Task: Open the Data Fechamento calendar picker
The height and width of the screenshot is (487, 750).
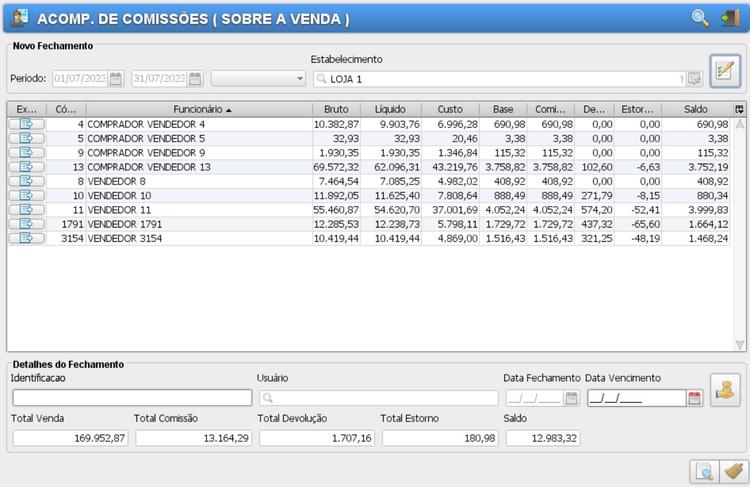Action: click(571, 398)
